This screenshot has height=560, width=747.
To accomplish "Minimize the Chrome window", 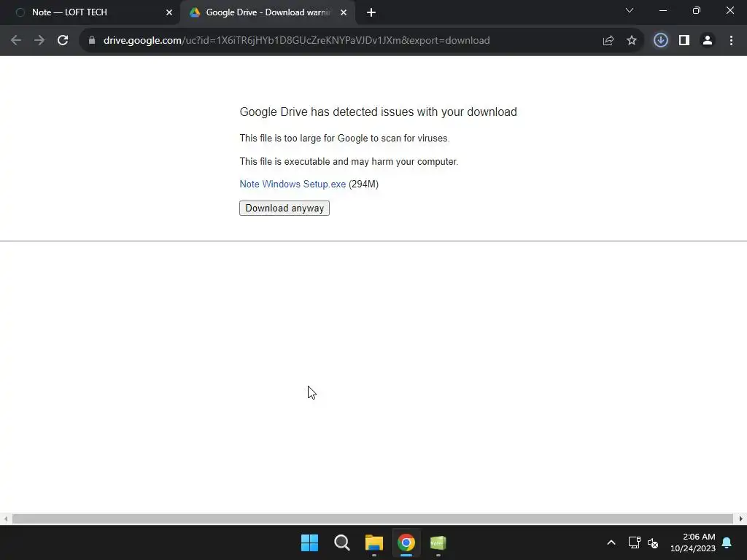I will [663, 10].
